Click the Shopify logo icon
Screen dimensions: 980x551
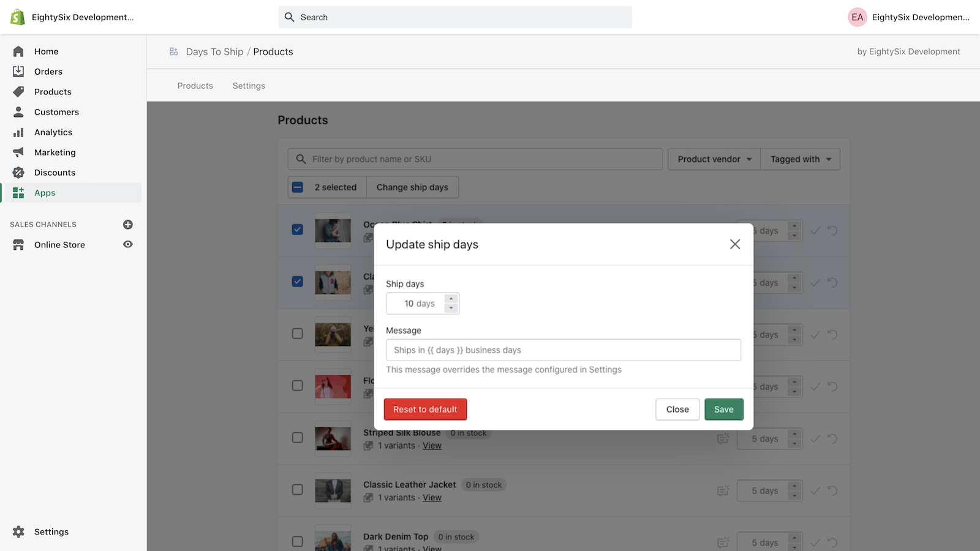[x=18, y=17]
